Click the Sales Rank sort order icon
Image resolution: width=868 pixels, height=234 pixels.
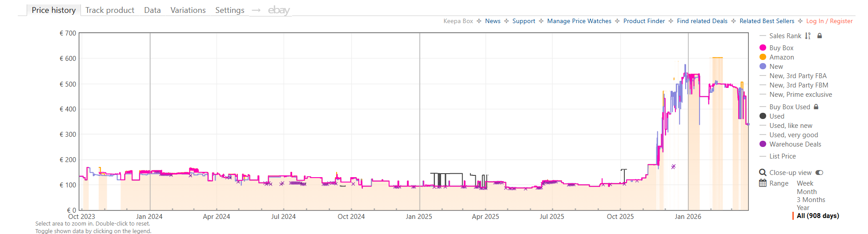click(x=808, y=36)
